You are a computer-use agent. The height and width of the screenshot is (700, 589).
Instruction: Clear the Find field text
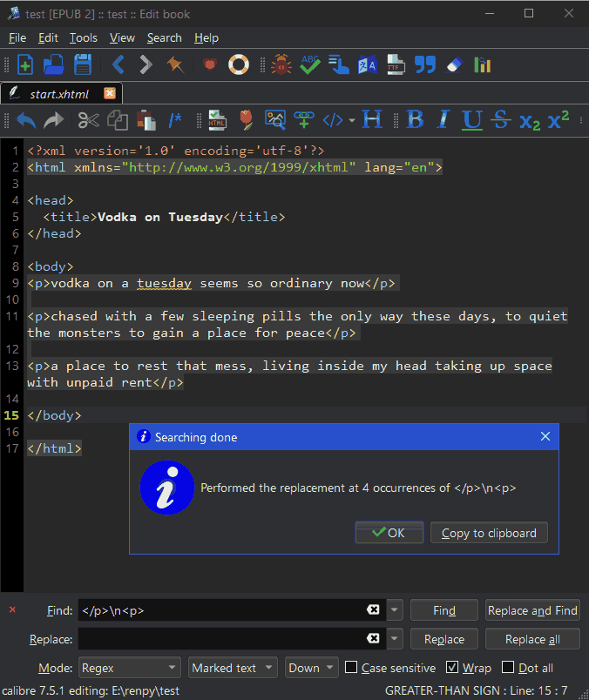pos(373,609)
